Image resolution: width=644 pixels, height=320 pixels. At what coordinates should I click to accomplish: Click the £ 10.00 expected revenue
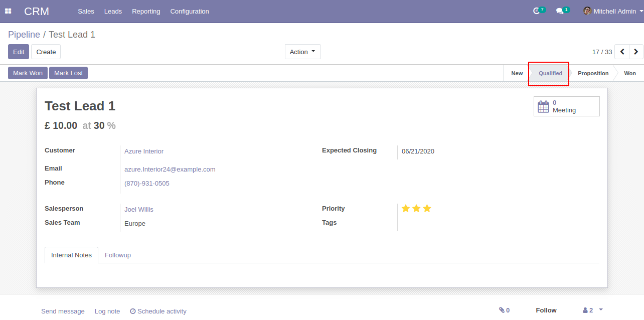pyautogui.click(x=61, y=125)
